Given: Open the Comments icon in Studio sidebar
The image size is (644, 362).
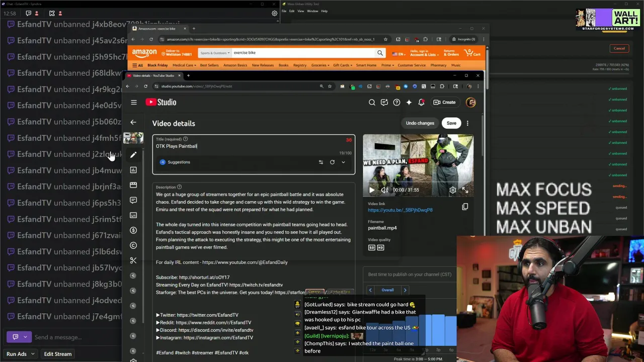Looking at the screenshot, I should 133,200.
